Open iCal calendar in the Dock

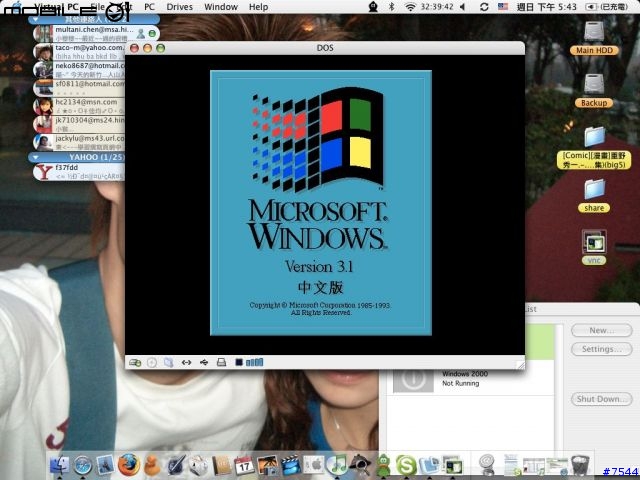(244, 465)
